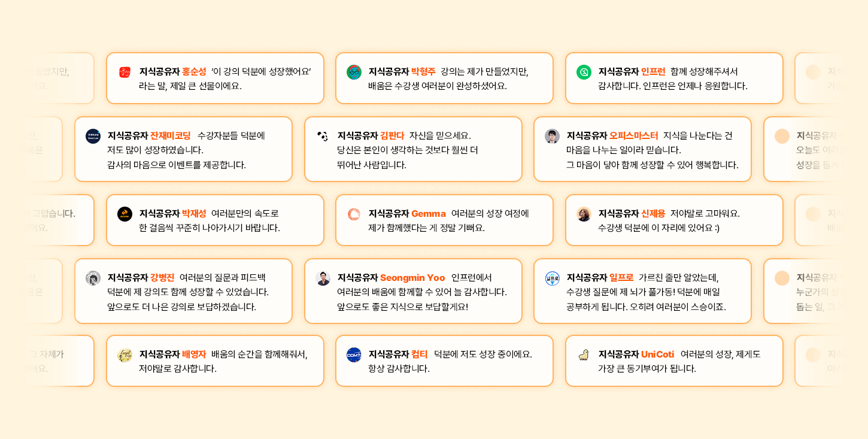
Task: Click Seongmin Yoo's profile photo
Action: coord(323,278)
